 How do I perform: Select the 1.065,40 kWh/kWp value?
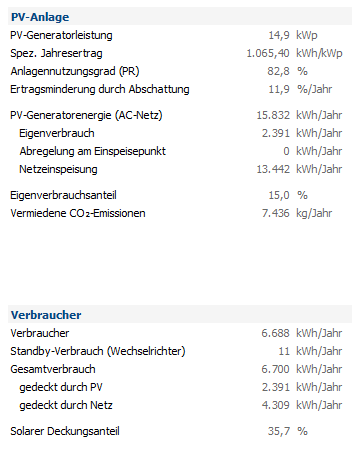click(x=294, y=53)
